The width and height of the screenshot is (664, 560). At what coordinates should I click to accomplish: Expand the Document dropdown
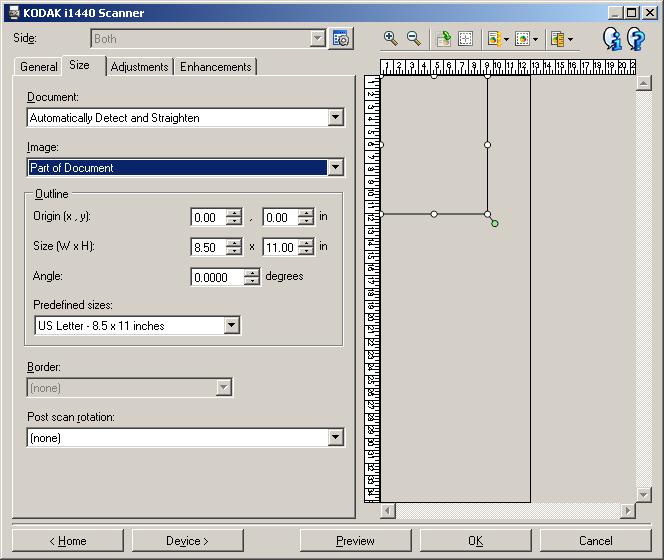pyautogui.click(x=335, y=117)
